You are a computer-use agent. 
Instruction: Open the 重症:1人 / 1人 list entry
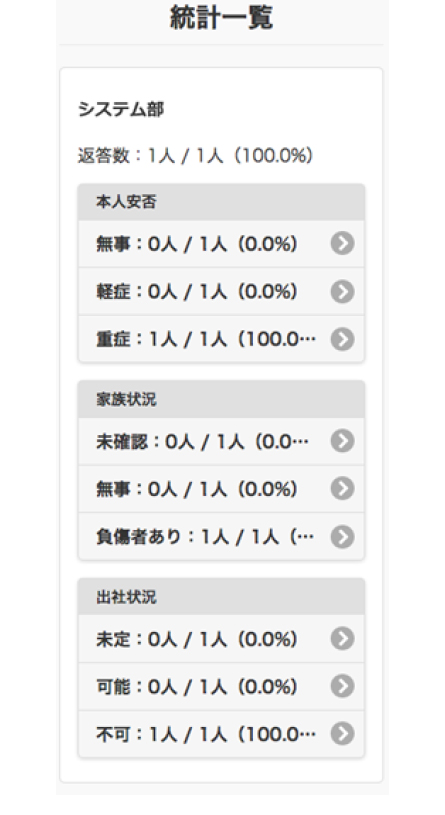pyautogui.click(x=221, y=339)
